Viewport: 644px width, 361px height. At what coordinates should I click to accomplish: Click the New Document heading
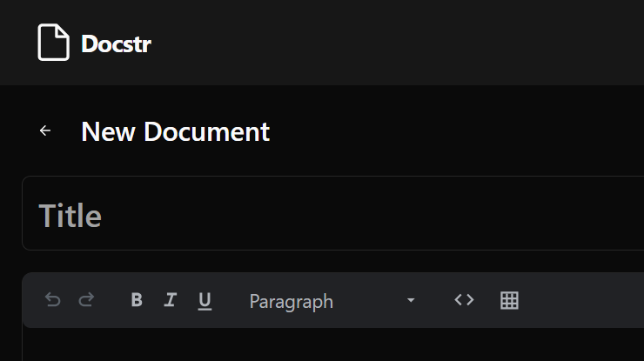pos(176,132)
